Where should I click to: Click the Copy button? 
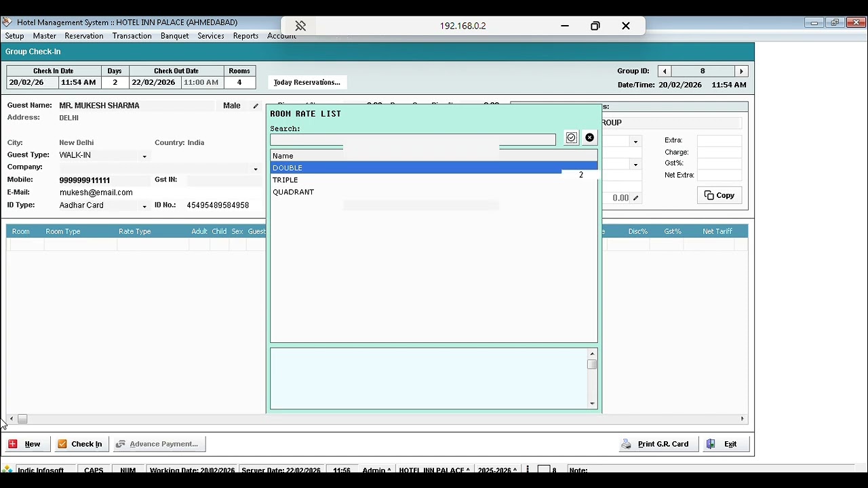tap(719, 195)
